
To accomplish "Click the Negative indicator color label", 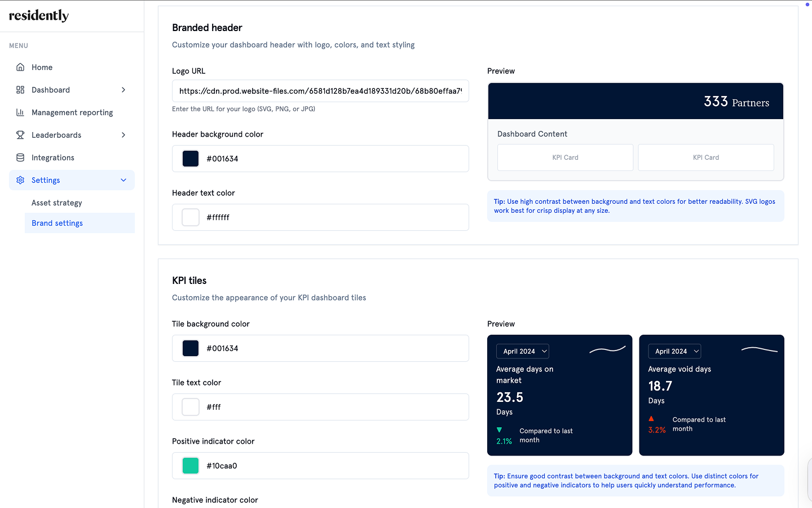I will click(x=215, y=500).
